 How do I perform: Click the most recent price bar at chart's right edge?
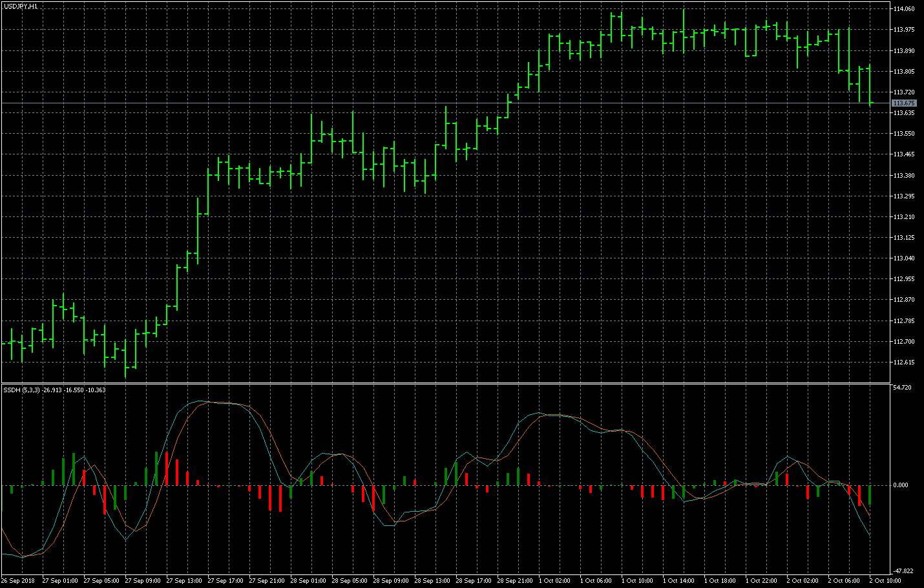pyautogui.click(x=870, y=84)
